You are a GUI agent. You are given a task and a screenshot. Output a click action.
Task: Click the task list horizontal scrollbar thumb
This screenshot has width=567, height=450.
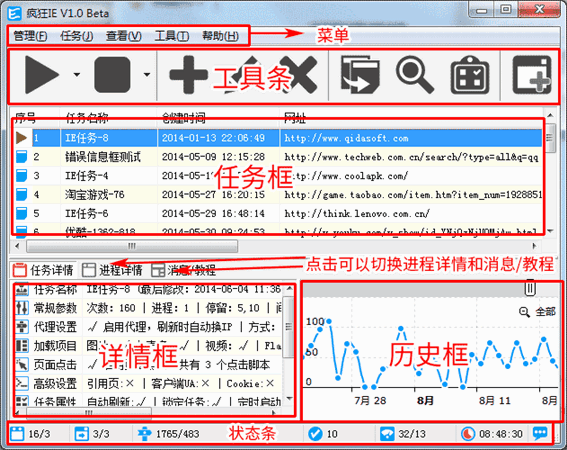132,246
